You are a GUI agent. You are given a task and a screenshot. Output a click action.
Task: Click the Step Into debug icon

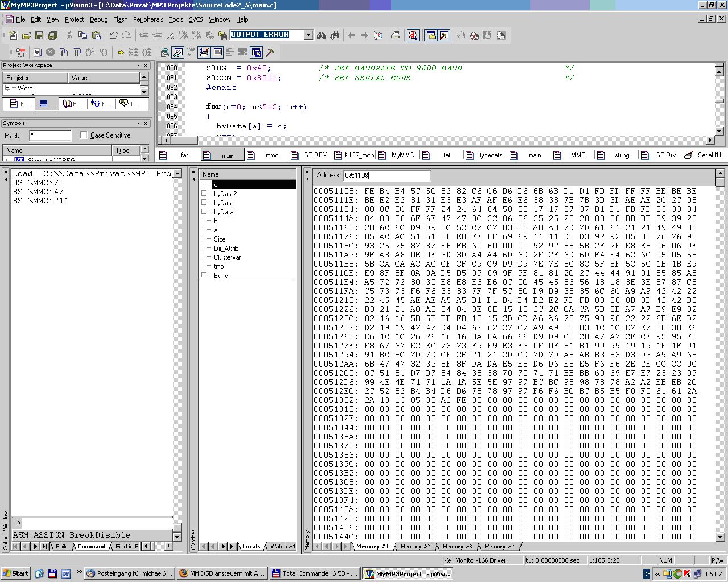64,52
